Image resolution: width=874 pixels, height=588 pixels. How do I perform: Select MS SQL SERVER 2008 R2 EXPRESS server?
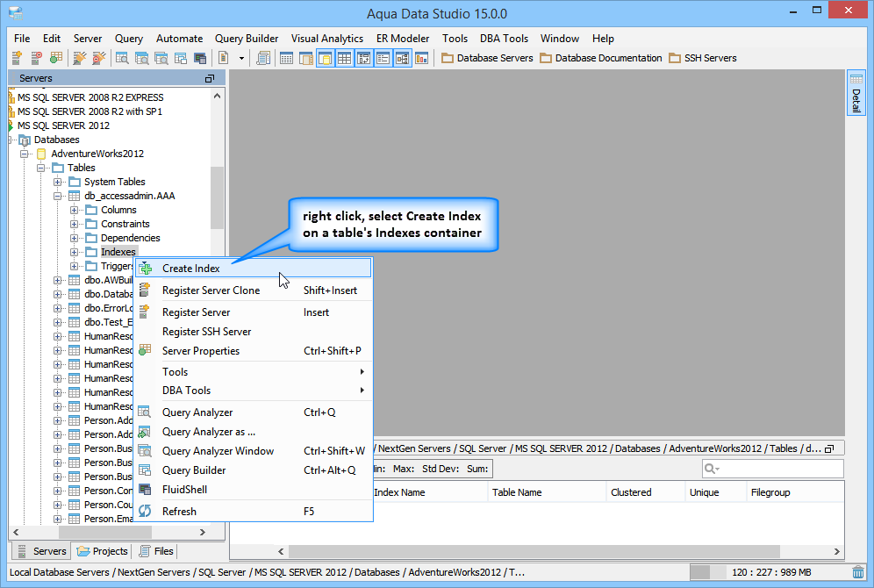pyautogui.click(x=90, y=97)
